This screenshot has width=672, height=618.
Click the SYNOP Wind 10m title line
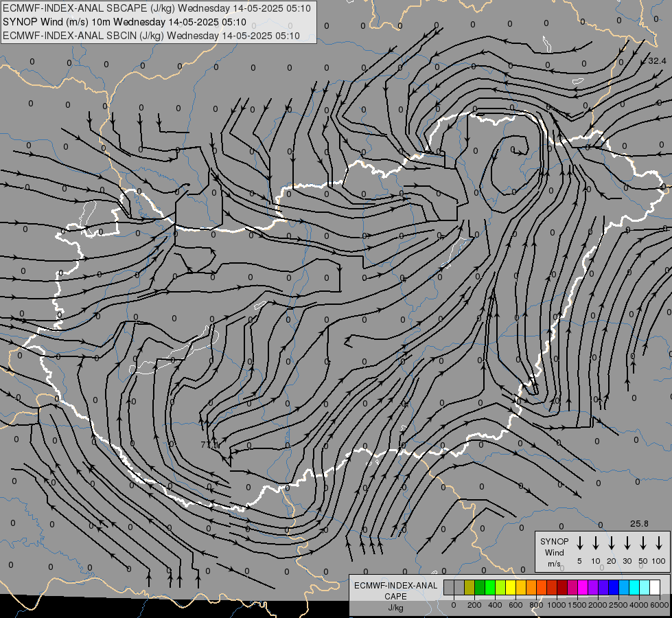(124, 22)
